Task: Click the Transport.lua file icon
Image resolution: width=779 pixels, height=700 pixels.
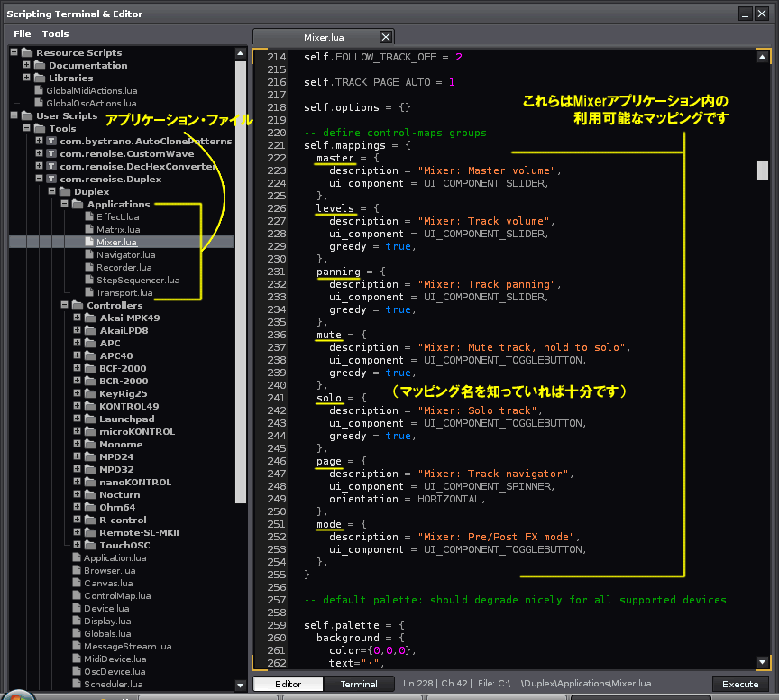Action: (89, 293)
